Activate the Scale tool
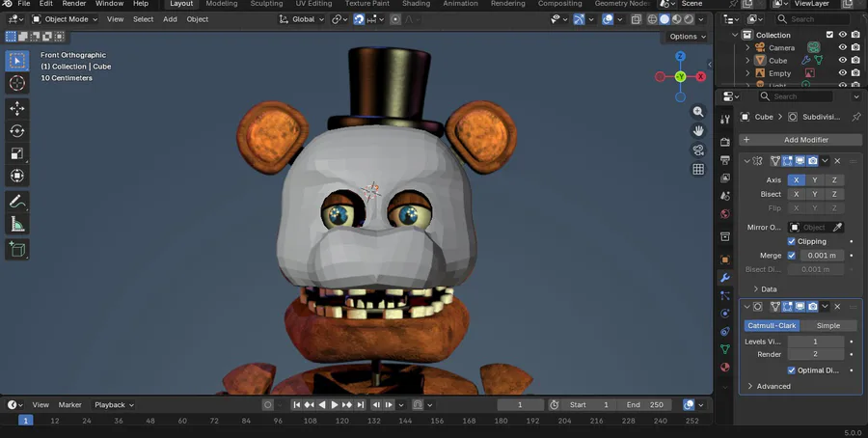 [x=17, y=153]
